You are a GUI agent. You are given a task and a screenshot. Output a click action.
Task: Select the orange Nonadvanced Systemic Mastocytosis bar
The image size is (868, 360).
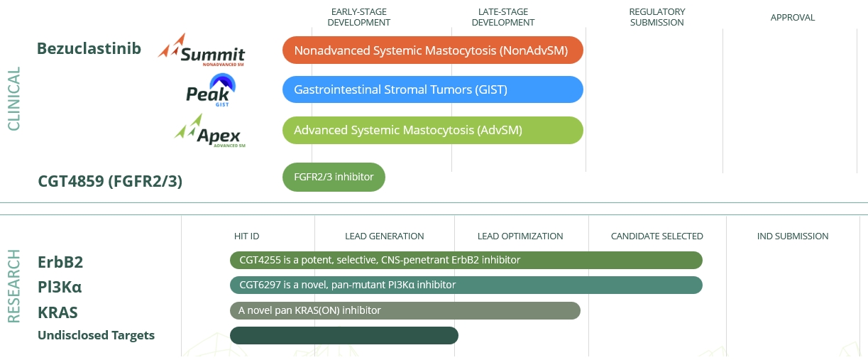[432, 50]
